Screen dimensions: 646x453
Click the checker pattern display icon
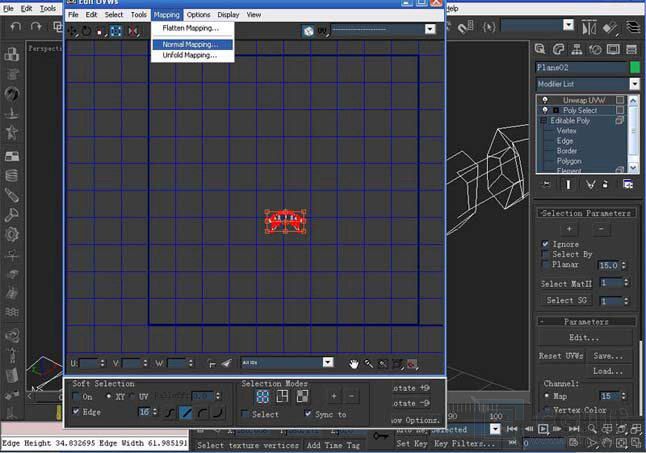click(309, 30)
